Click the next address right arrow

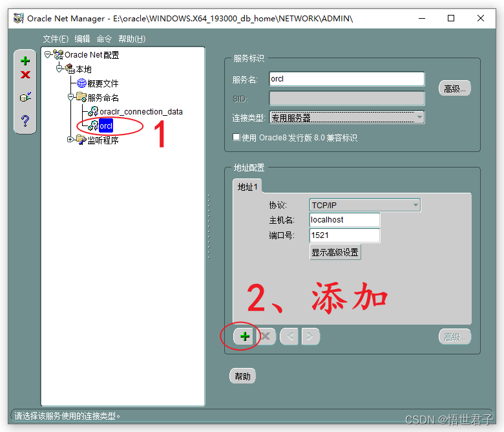pyautogui.click(x=310, y=336)
